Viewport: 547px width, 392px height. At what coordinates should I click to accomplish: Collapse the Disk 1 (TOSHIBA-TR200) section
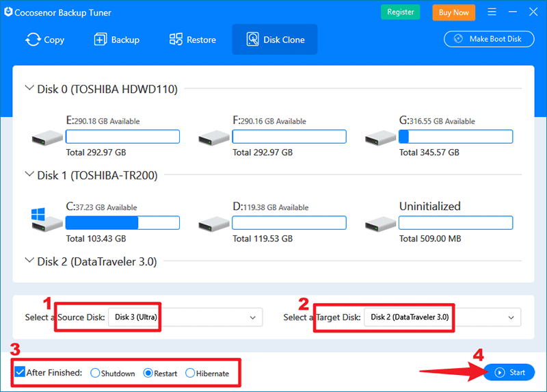coord(29,174)
